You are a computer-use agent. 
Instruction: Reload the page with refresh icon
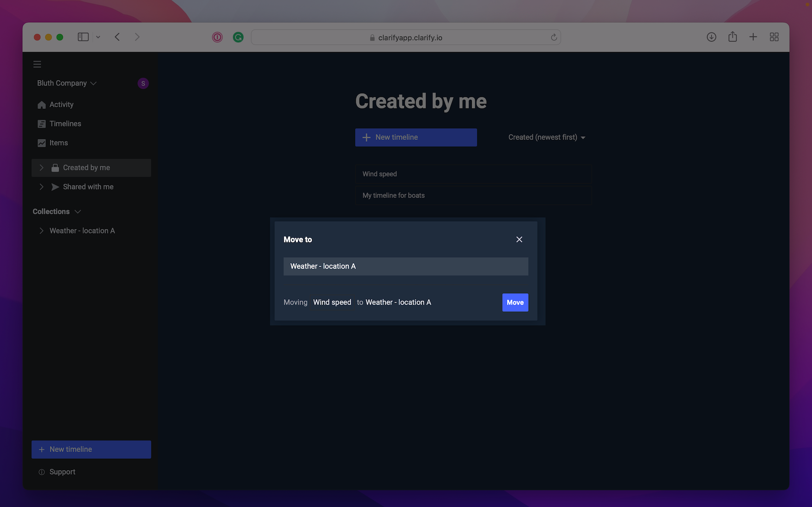coord(554,37)
